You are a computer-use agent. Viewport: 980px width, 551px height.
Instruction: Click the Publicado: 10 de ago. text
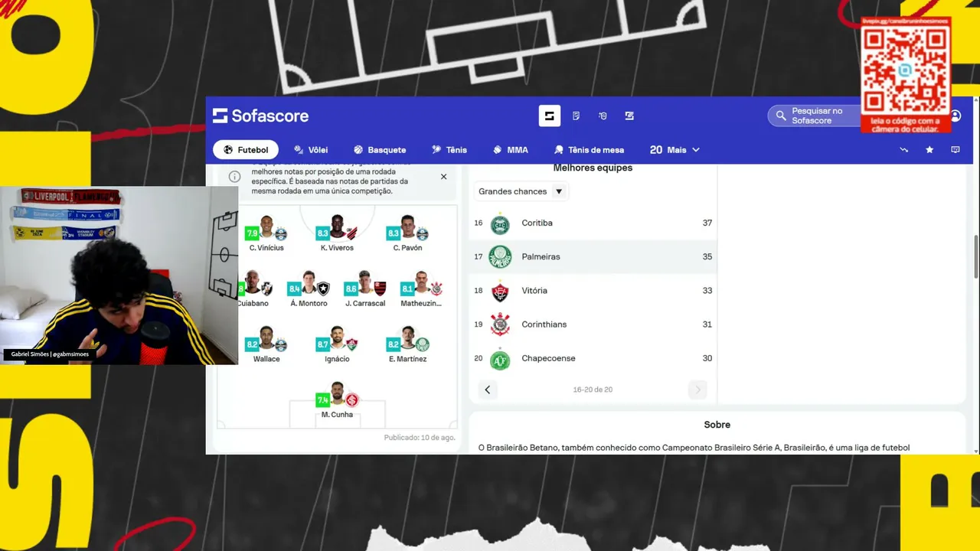coord(420,438)
